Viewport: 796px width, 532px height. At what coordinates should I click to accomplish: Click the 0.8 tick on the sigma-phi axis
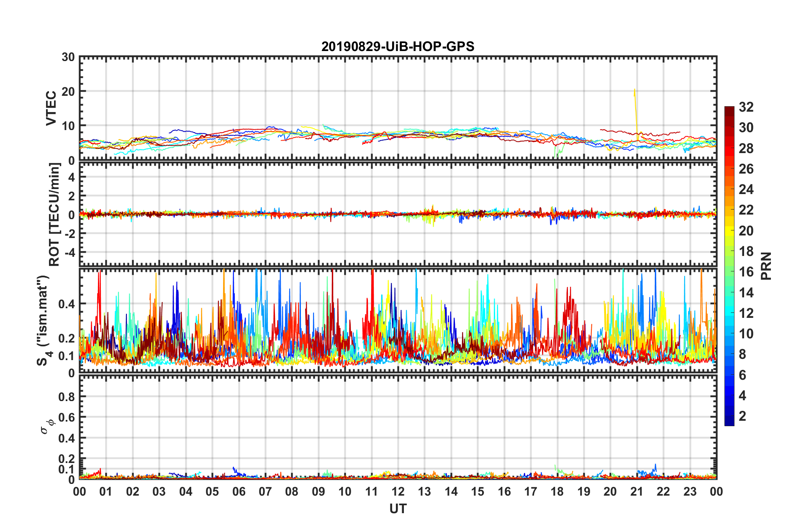[67, 396]
